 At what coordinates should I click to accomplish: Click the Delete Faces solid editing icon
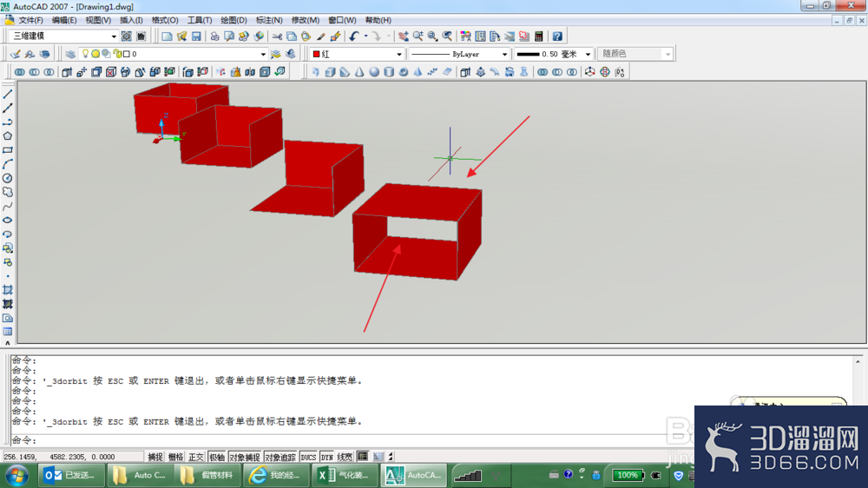[x=111, y=72]
